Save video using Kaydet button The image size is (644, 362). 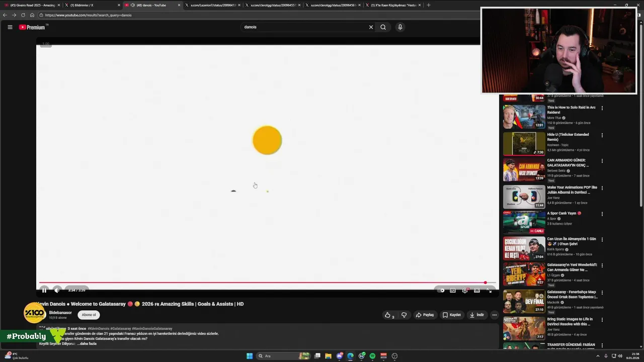(452, 315)
